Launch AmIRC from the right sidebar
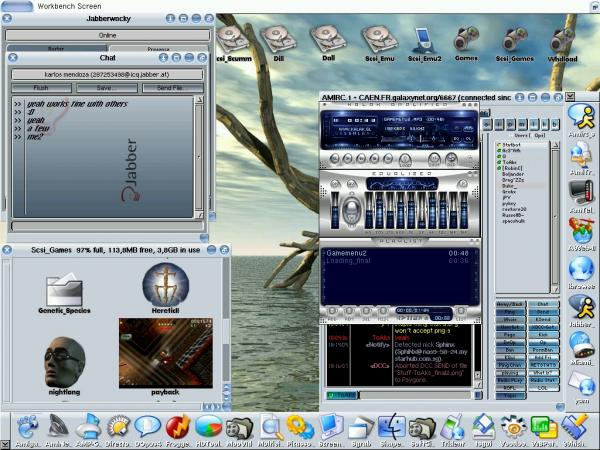Screen dimensions: 600x450 pyautogui.click(x=582, y=120)
